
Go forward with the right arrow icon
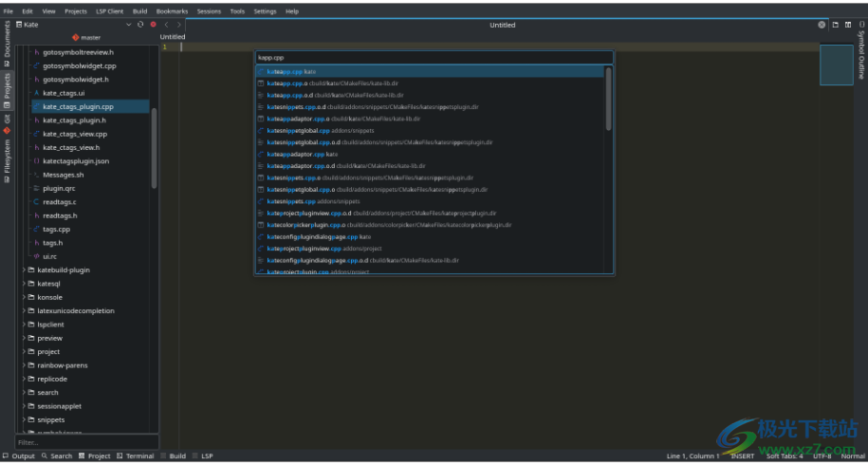(178, 25)
